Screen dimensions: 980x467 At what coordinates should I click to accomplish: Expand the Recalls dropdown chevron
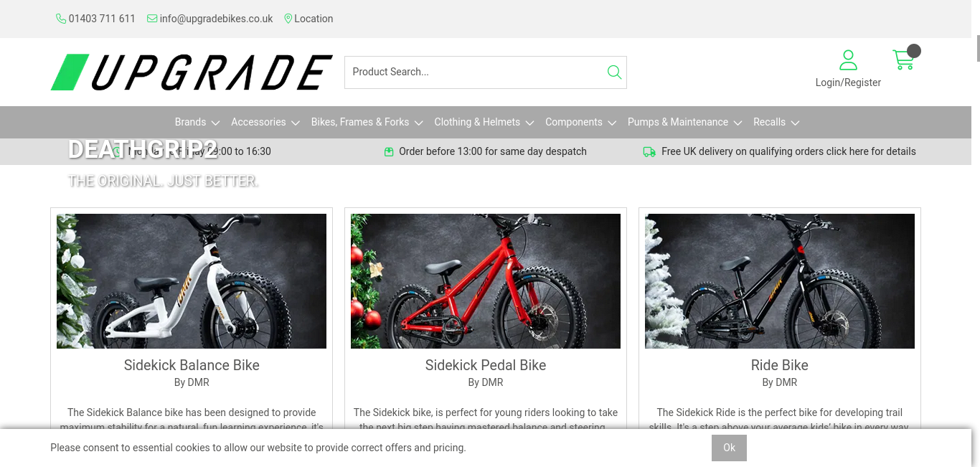[x=795, y=123]
